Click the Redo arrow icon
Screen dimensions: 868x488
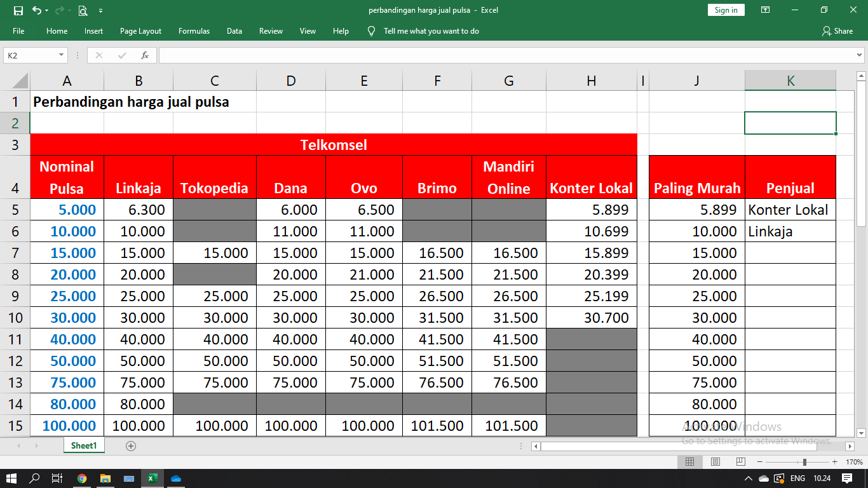59,10
